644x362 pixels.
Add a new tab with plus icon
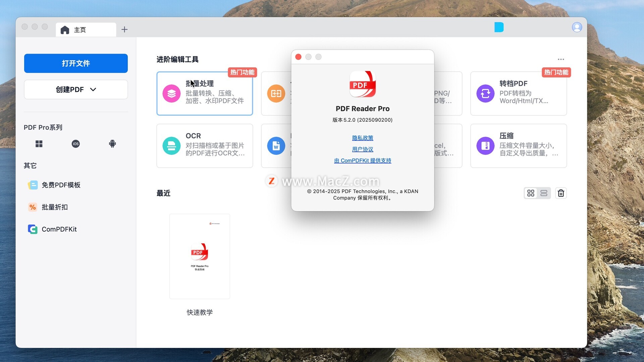pos(124,29)
